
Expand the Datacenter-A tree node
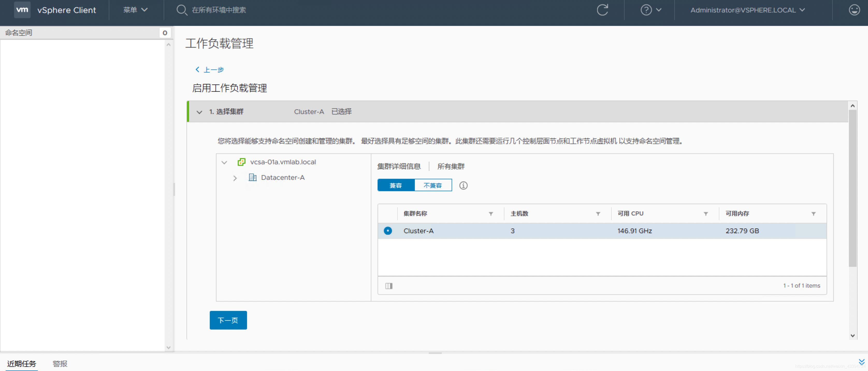235,178
